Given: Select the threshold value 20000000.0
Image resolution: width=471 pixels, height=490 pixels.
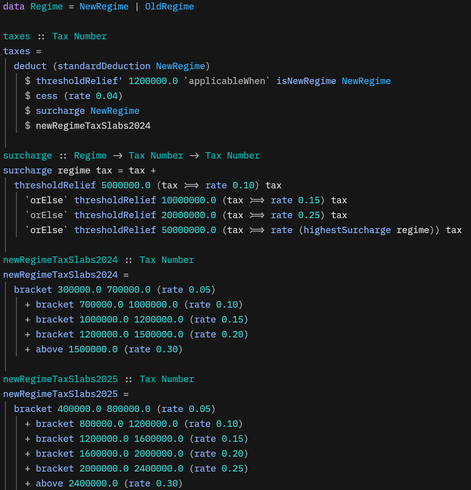Looking at the screenshot, I should (x=189, y=215).
